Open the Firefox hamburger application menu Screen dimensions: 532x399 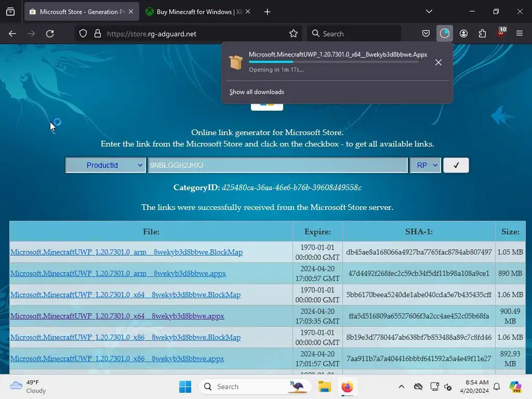tap(520, 34)
